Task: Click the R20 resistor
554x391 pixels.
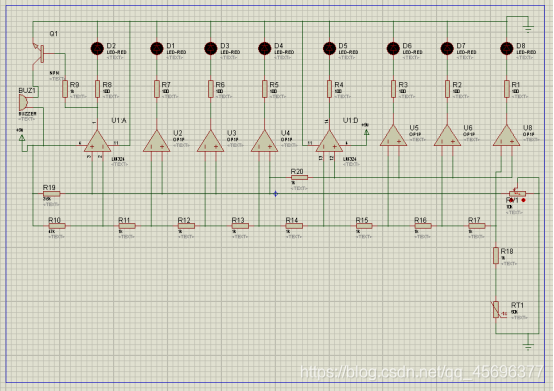Action: pos(299,177)
